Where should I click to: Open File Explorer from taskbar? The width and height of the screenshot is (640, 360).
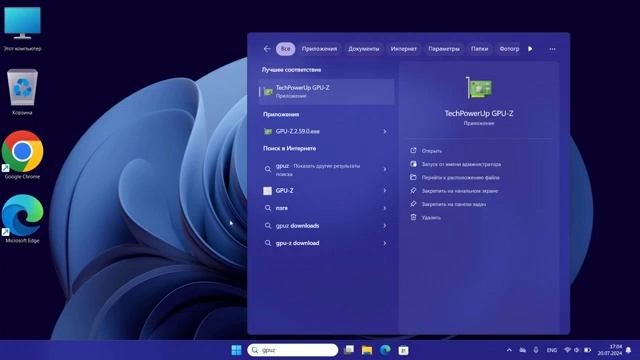click(x=367, y=350)
